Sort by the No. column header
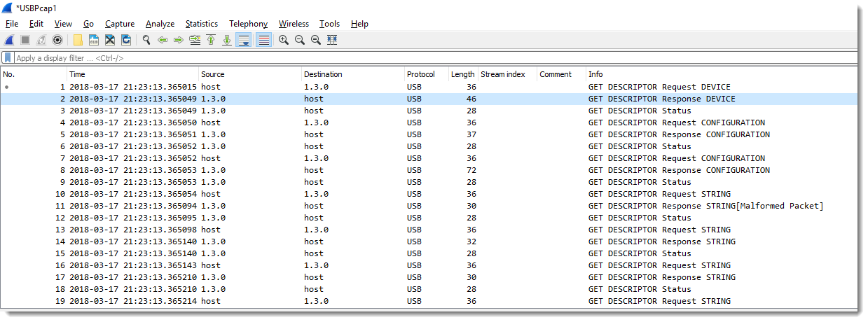This screenshot has height=322, width=868. [34, 74]
